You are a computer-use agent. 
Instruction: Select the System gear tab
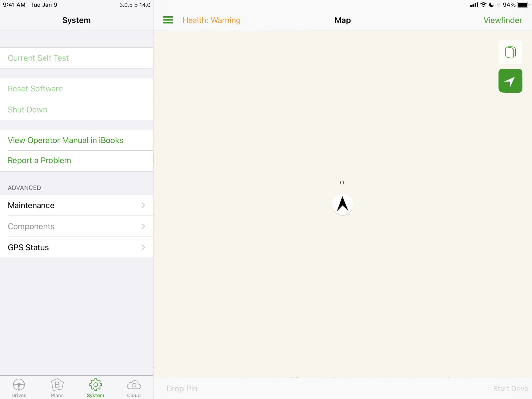[x=95, y=388]
